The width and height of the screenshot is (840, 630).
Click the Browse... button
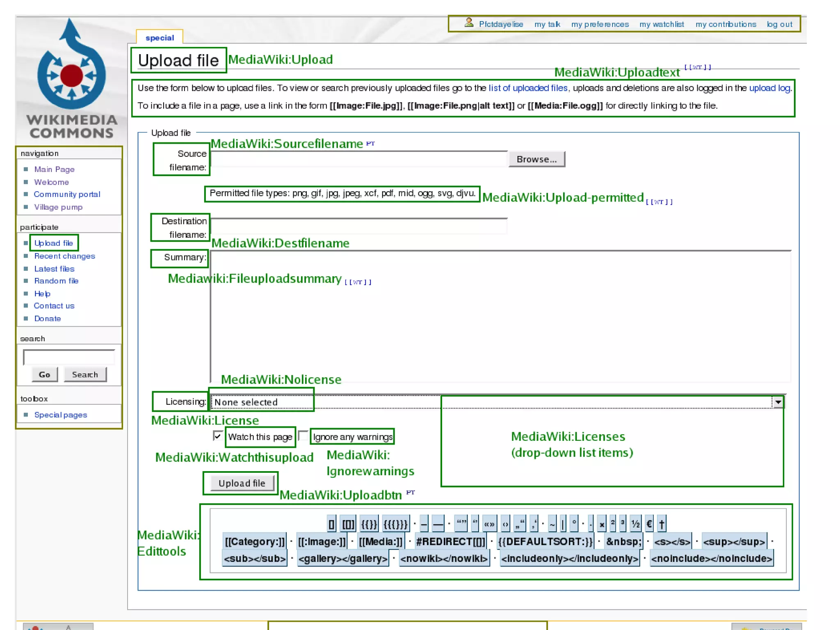tap(536, 159)
